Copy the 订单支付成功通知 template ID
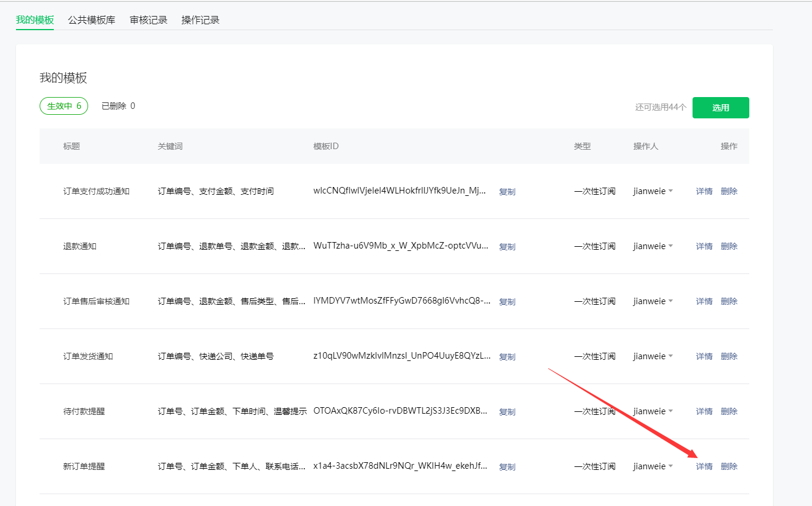Viewport: 812px width, 506px height. point(507,192)
